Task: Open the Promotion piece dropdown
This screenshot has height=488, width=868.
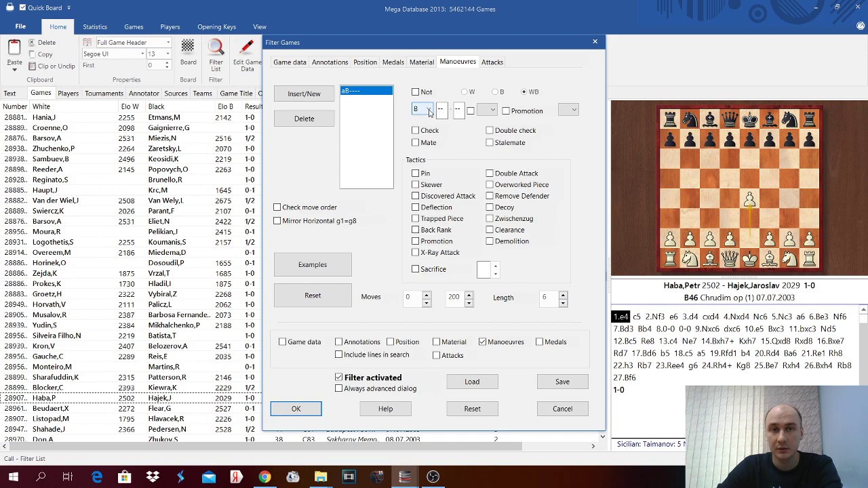Action: (x=568, y=110)
